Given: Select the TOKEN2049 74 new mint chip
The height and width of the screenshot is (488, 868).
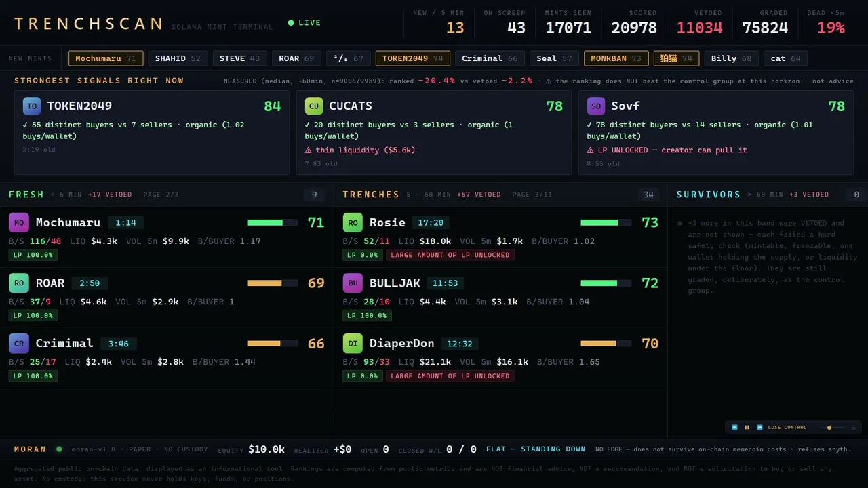Looking at the screenshot, I should coord(413,58).
